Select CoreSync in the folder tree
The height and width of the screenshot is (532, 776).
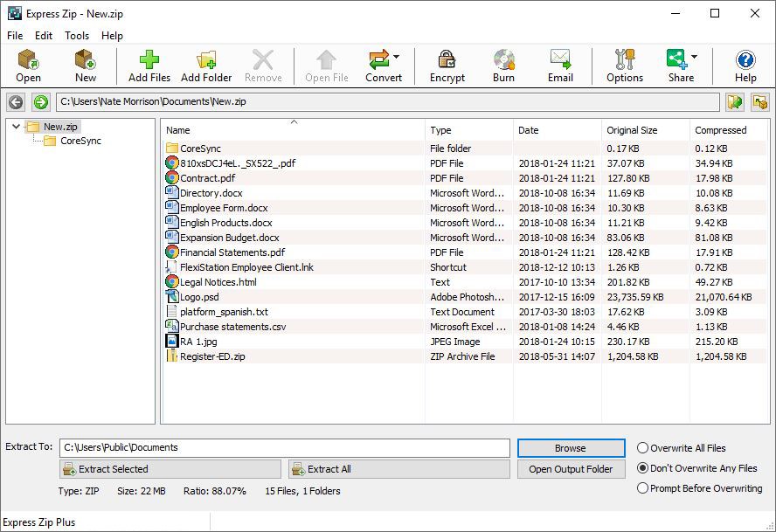(80, 141)
